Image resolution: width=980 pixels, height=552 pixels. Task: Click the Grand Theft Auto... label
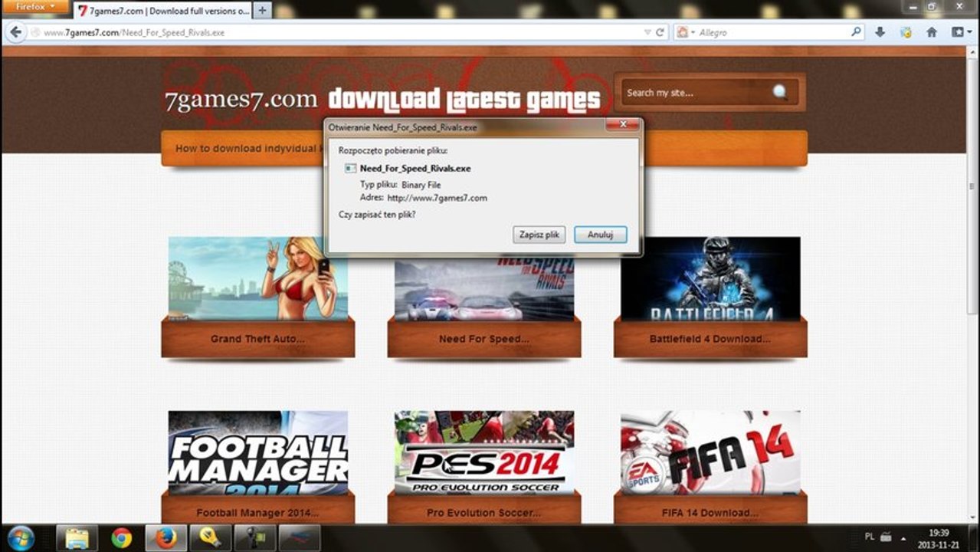tap(257, 339)
